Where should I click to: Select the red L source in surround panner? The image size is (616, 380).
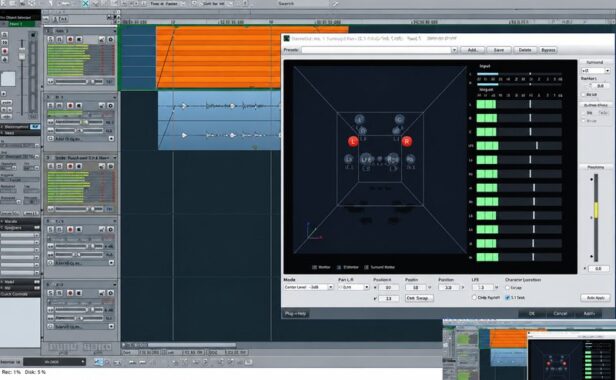pos(353,141)
